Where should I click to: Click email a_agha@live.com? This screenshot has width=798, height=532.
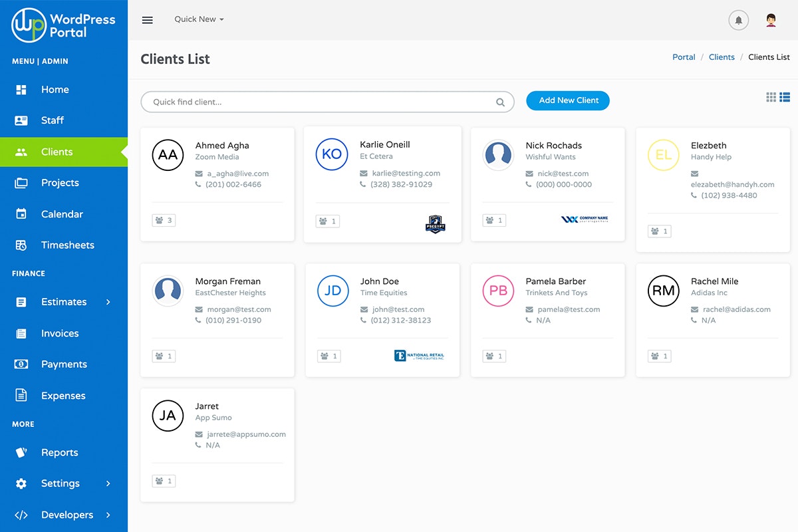tap(238, 174)
